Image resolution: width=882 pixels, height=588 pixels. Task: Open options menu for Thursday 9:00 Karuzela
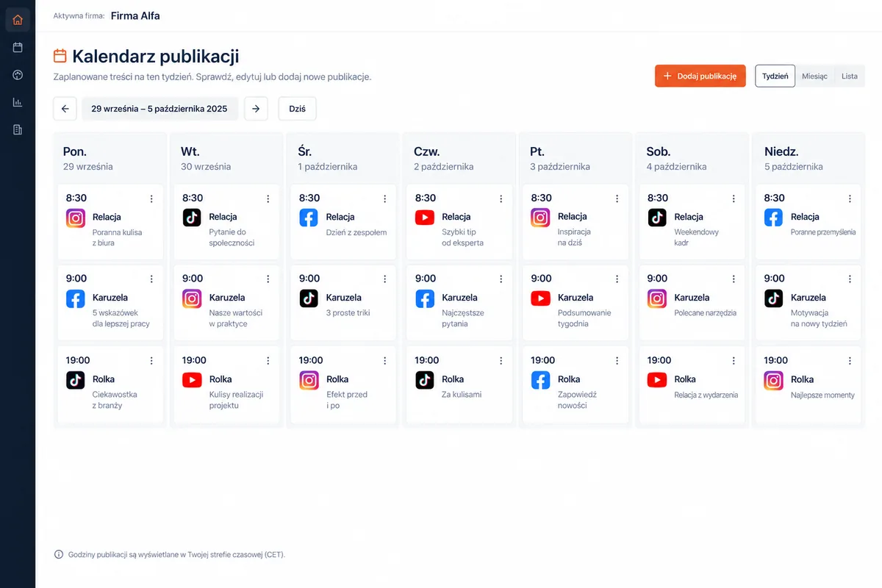click(x=501, y=279)
